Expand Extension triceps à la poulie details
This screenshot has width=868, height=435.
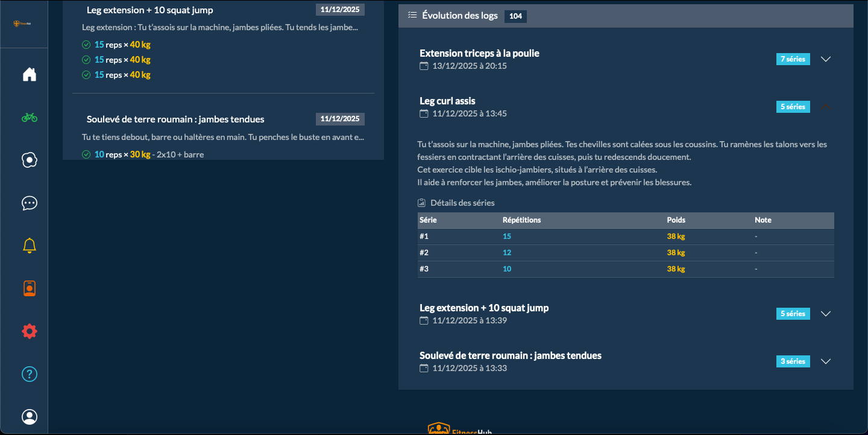click(825, 59)
